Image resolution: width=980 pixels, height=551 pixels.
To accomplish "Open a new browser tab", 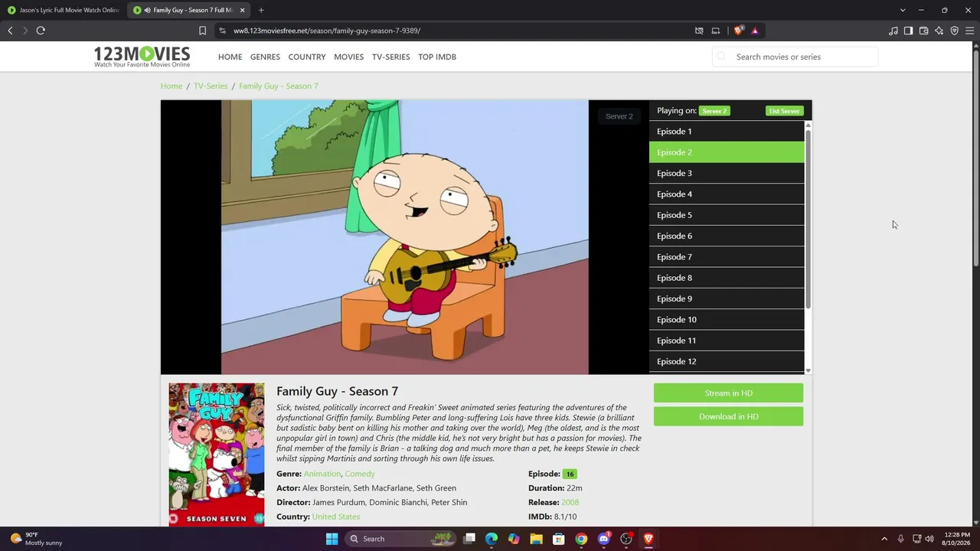I will click(x=261, y=10).
